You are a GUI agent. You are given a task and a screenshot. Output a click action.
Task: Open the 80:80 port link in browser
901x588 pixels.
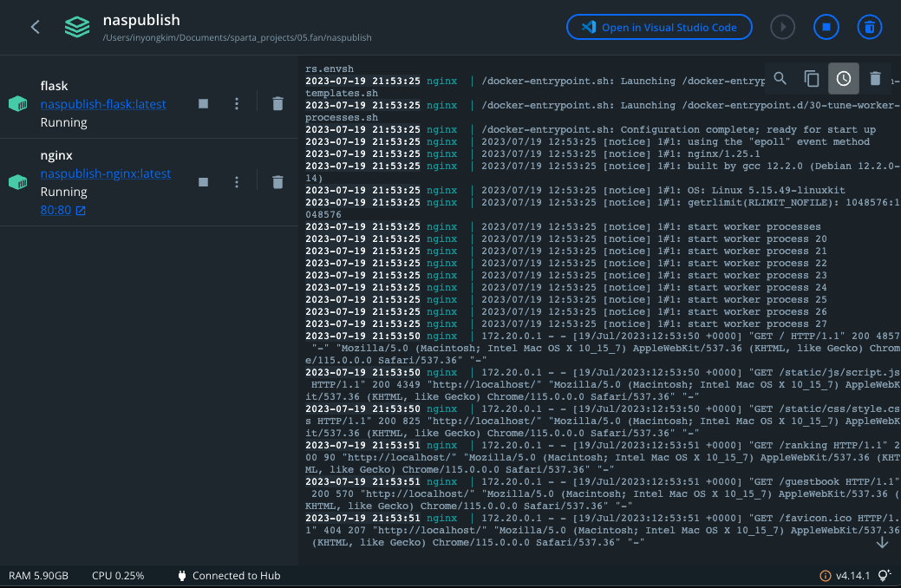pos(55,211)
